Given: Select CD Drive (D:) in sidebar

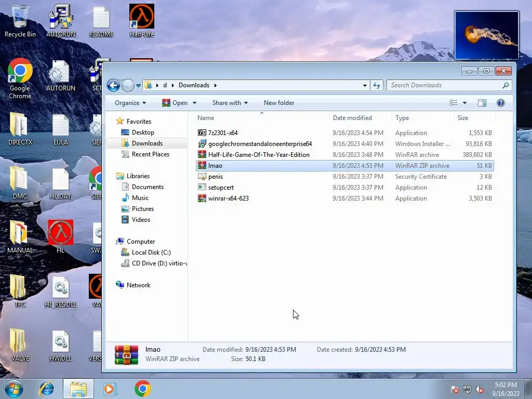Looking at the screenshot, I should [x=153, y=263].
